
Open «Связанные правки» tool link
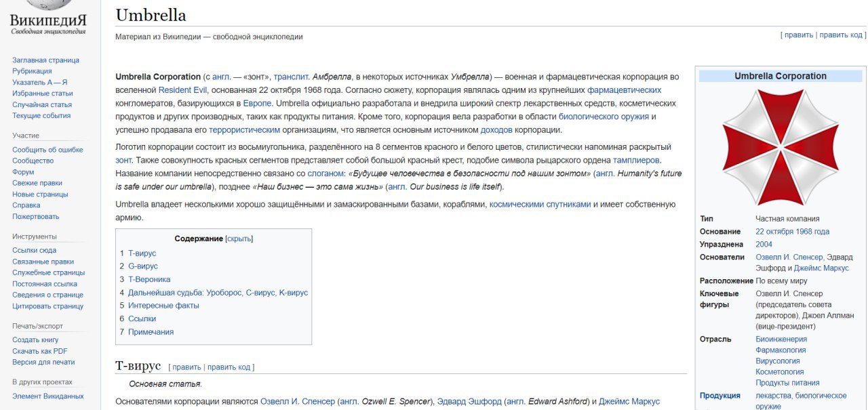click(x=43, y=262)
